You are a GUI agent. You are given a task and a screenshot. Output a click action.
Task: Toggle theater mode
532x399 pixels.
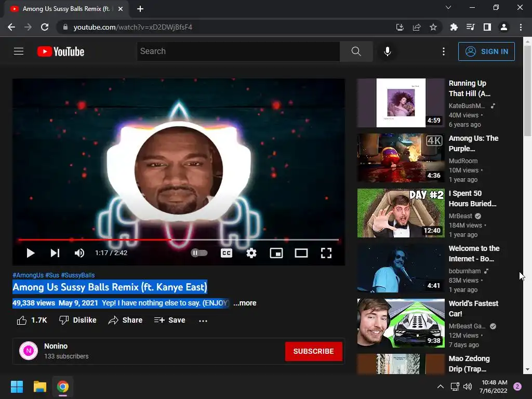(301, 253)
